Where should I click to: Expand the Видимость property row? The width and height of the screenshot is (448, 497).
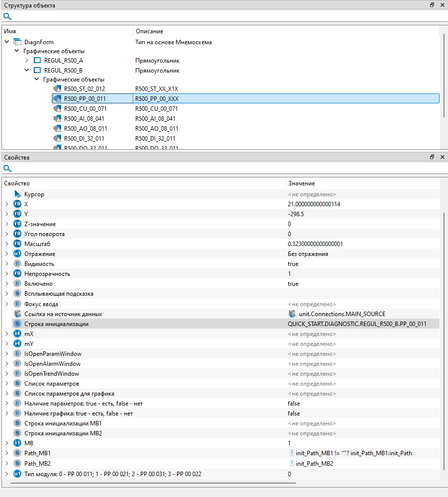pos(6,264)
